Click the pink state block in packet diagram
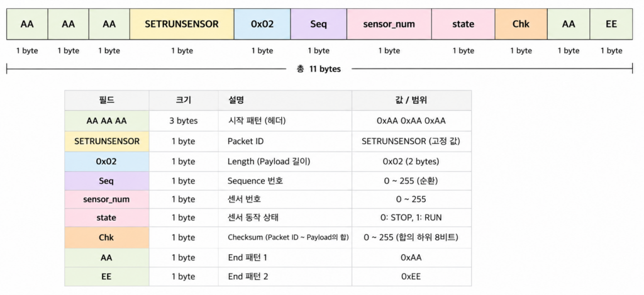644x295 pixels. pos(464,24)
